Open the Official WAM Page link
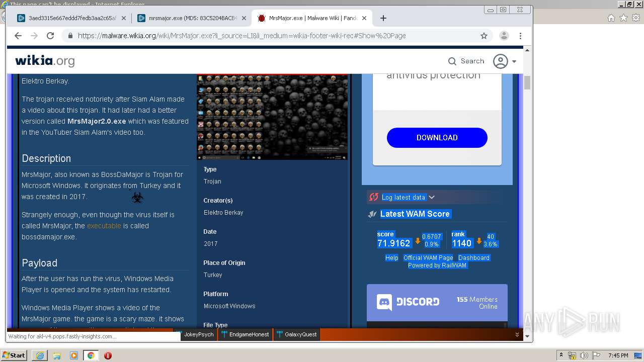Screen dimensions: 644x362 (x=428, y=257)
